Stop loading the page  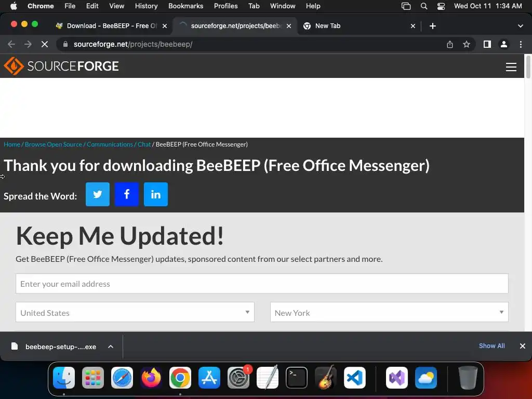[45, 44]
